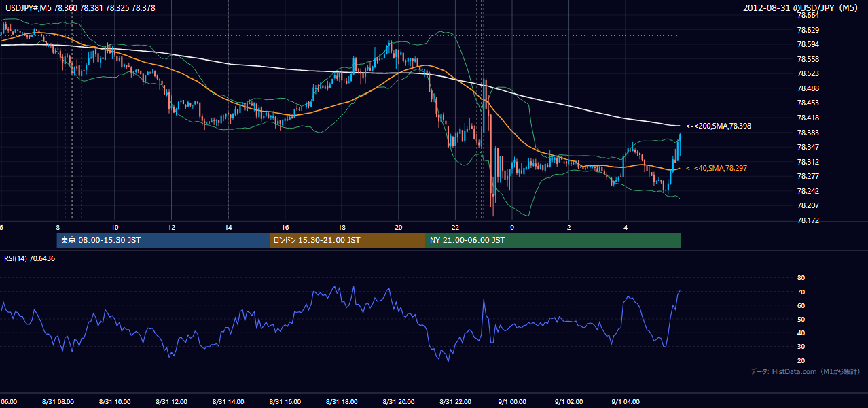Click hour tick 12 under price chart
Image resolution: width=868 pixels, height=408 pixels.
[172, 227]
